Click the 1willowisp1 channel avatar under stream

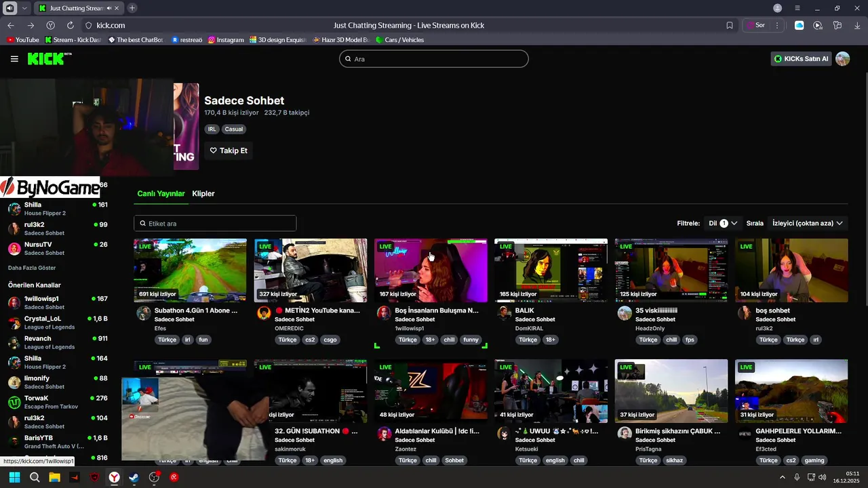[x=384, y=312]
